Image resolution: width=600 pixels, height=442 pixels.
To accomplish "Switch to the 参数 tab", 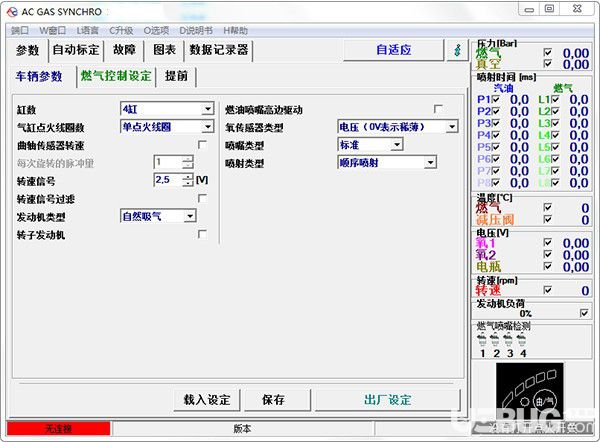I will (28, 50).
